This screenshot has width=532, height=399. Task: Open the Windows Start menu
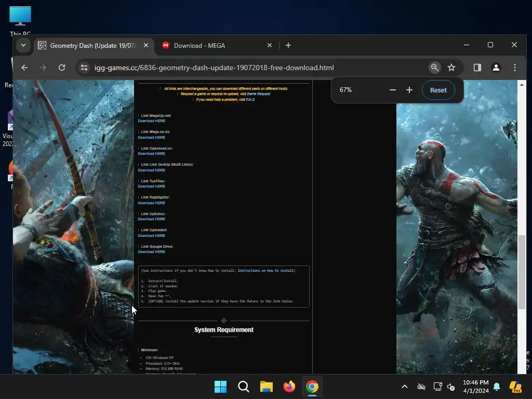(220, 387)
